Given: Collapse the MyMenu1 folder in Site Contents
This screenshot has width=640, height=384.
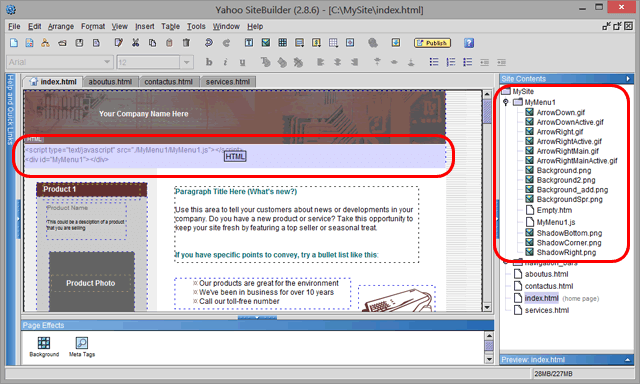Looking at the screenshot, I should coord(506,102).
